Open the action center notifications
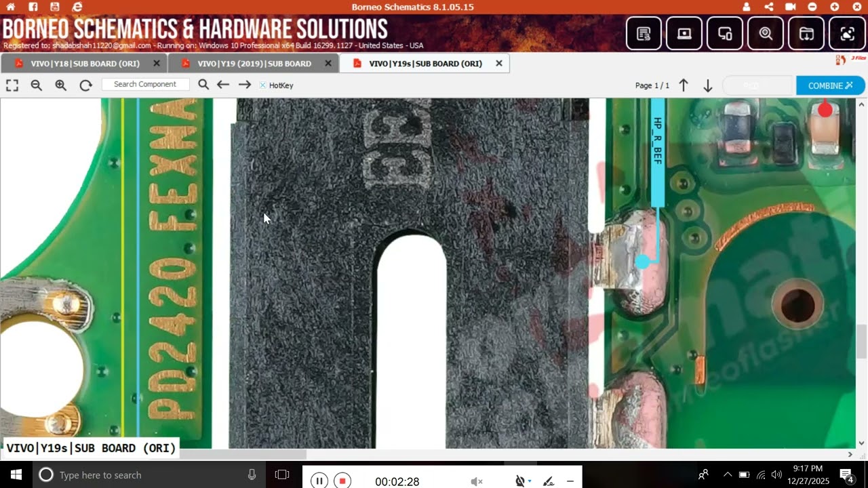The height and width of the screenshot is (488, 868). (x=846, y=474)
